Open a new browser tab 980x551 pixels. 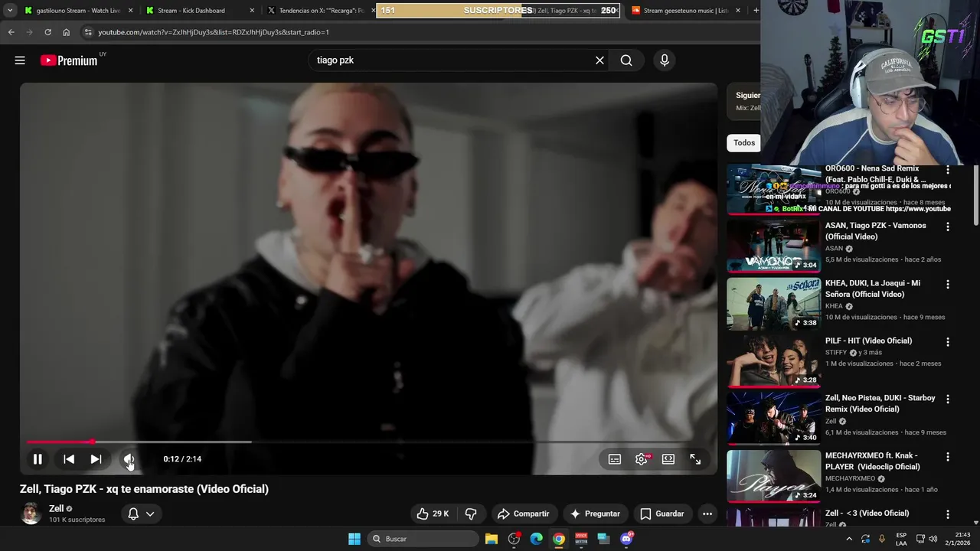coord(756,11)
